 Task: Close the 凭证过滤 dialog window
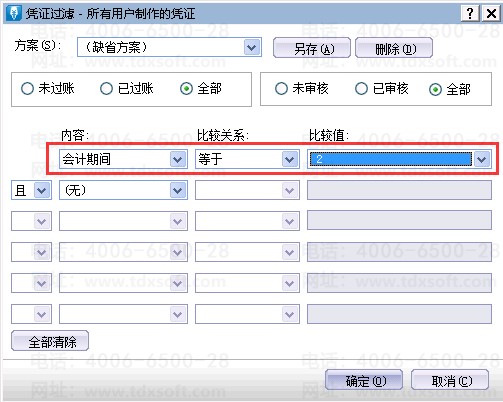(491, 13)
